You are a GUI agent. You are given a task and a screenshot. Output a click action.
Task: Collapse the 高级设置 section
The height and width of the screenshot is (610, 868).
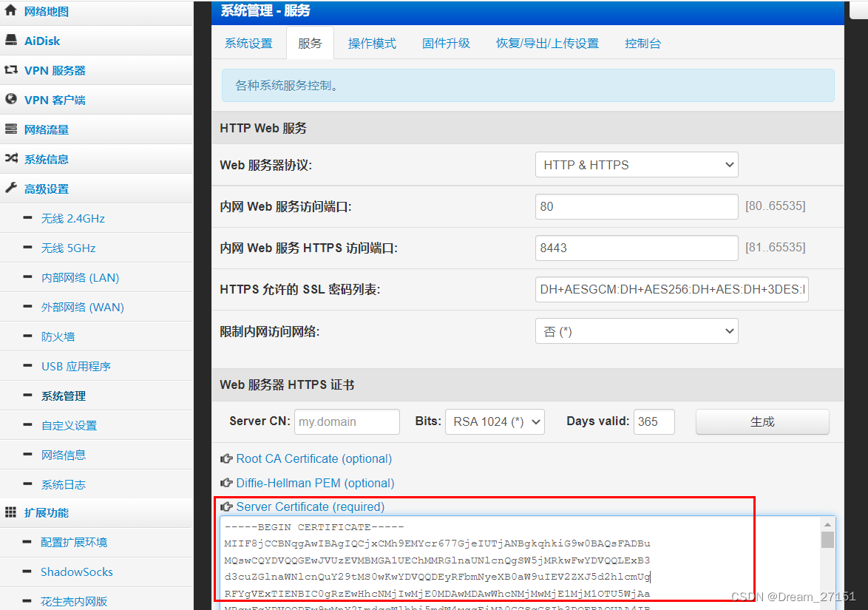coord(47,189)
